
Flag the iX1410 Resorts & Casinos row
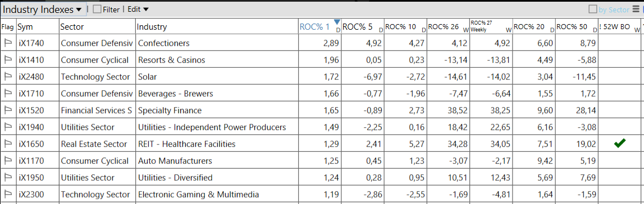[8, 60]
